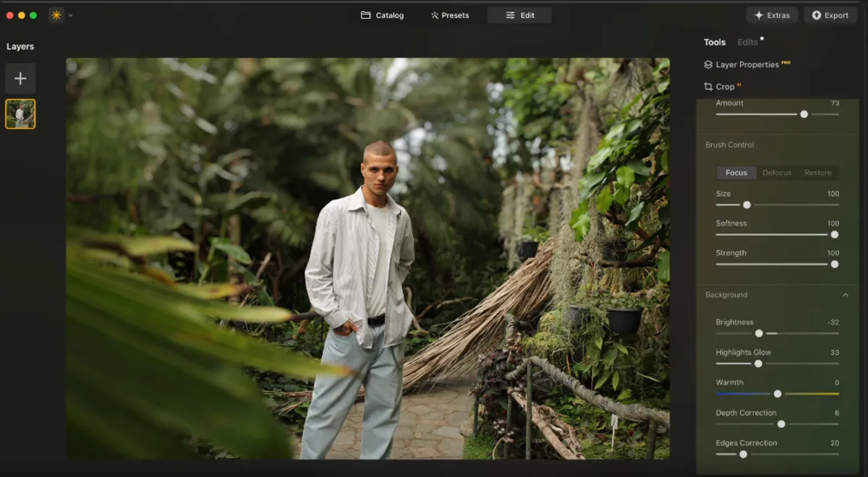Switch brush mode to Defocus

(x=777, y=172)
